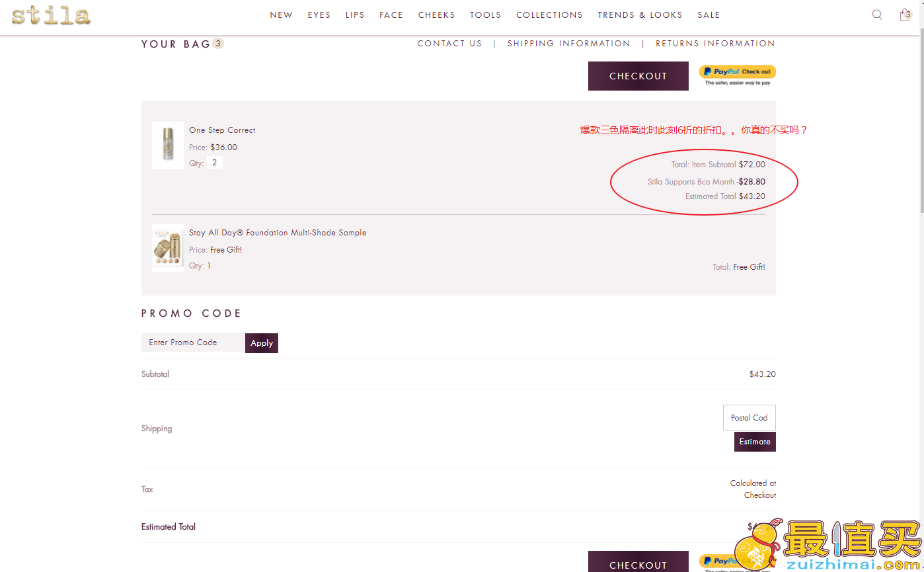Edit the quantity field showing 2
The width and height of the screenshot is (924, 572).
(214, 163)
